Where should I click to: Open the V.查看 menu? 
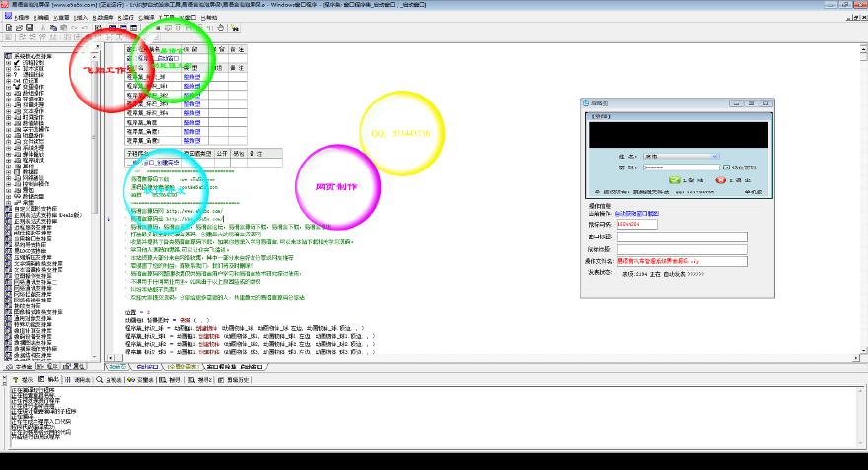tap(61, 18)
